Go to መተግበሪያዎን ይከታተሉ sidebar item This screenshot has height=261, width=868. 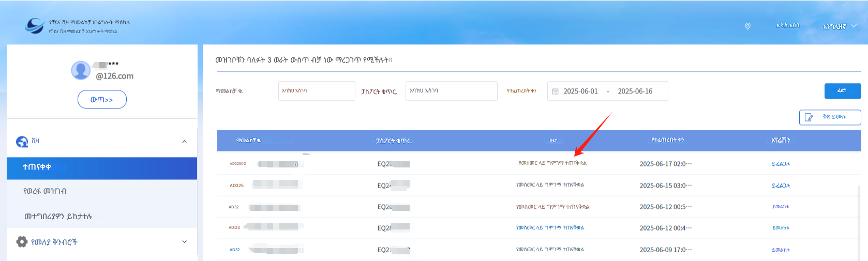[102, 216]
